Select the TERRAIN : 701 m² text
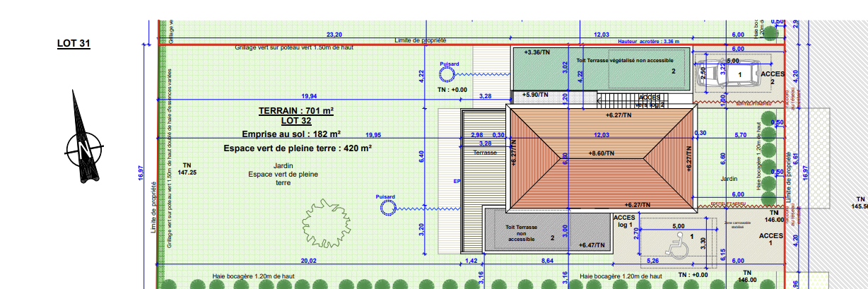868x289 pixels. (295, 111)
